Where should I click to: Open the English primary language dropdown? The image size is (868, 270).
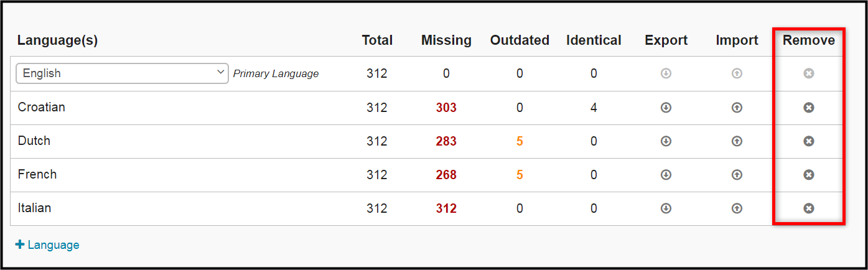[x=122, y=73]
